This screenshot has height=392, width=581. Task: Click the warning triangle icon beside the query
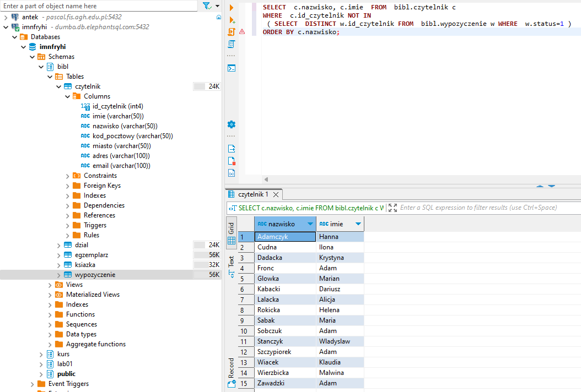[242, 32]
